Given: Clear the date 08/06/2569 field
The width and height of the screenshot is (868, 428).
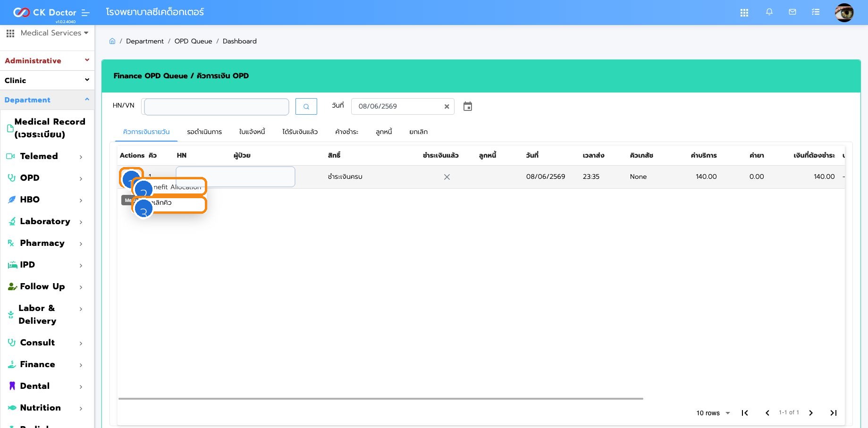Looking at the screenshot, I should coord(447,107).
